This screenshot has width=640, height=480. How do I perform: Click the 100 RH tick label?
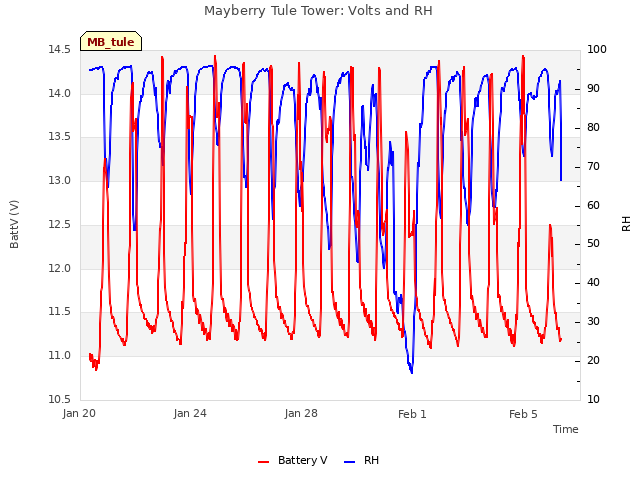(x=597, y=50)
